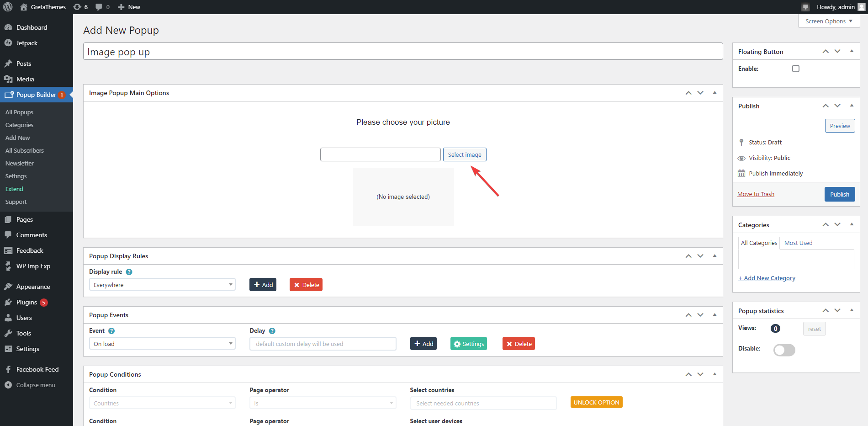Click the Pages icon in sidebar
This screenshot has width=868, height=426.
tap(8, 219)
